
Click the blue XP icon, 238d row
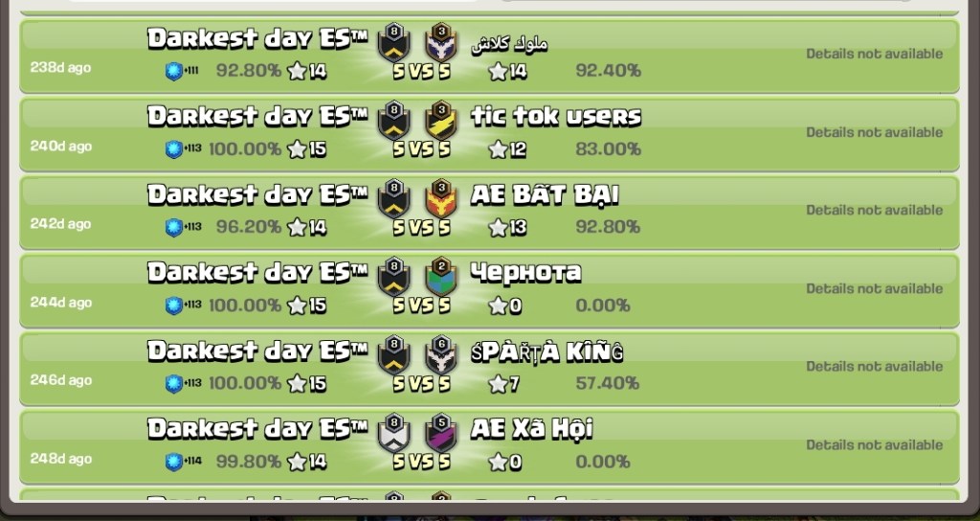point(174,71)
